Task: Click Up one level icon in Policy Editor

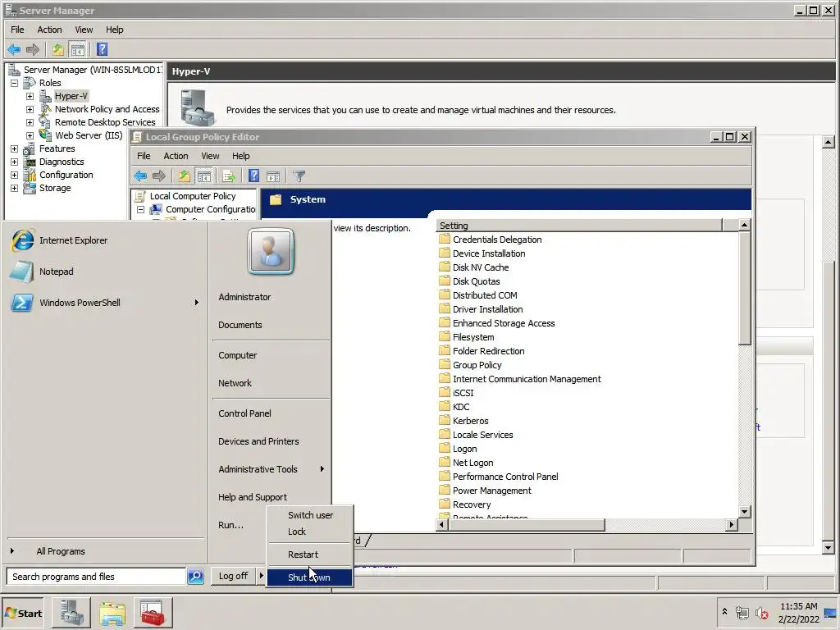Action: [185, 176]
